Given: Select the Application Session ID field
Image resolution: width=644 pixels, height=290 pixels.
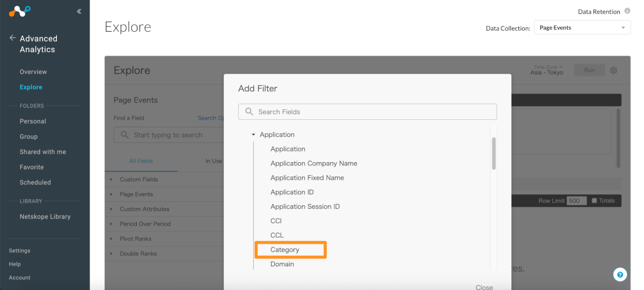Looking at the screenshot, I should (x=305, y=206).
